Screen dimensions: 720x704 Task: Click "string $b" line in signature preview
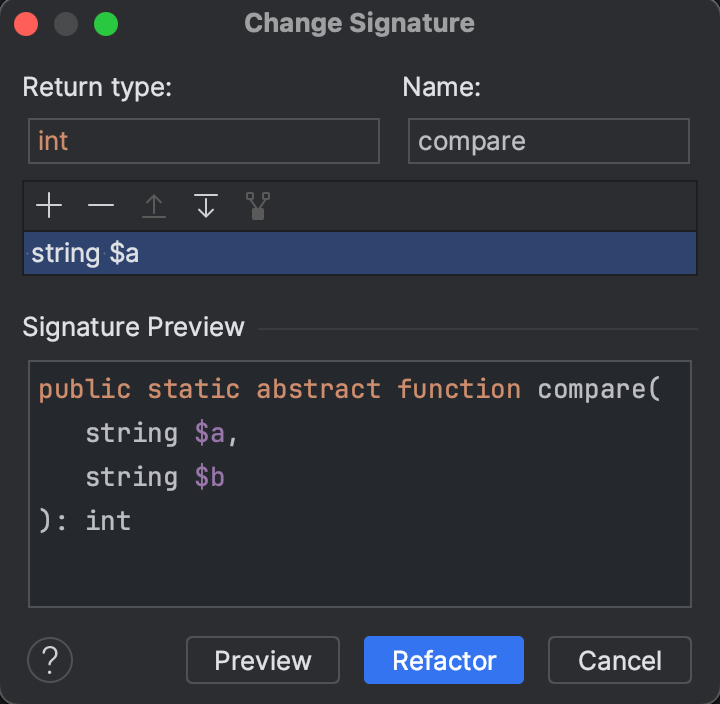155,477
